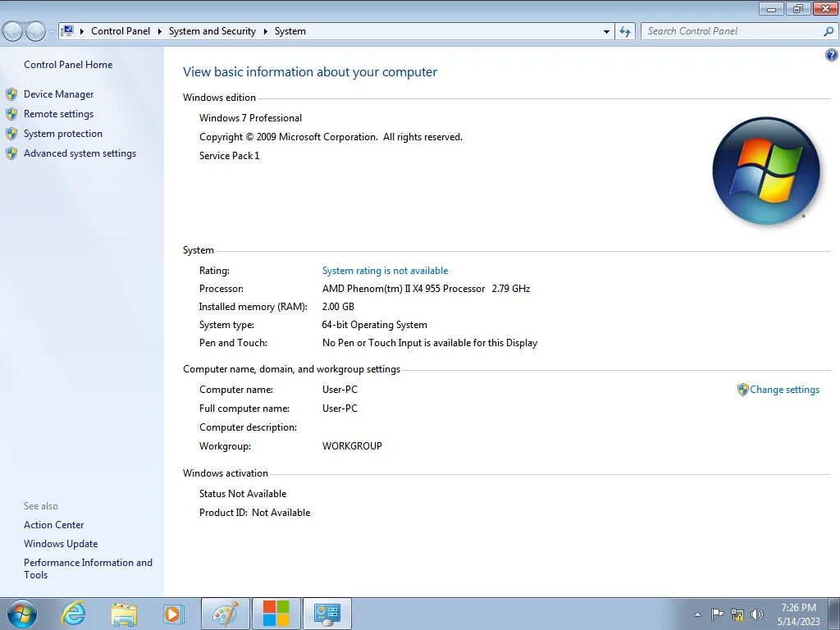Screen dimensions: 840x630
Task: Click the Windows 7 logo image
Action: pos(766,171)
